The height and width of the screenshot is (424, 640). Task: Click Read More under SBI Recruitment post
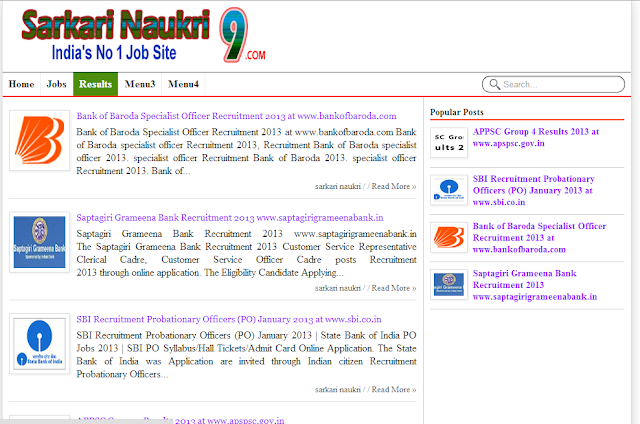click(393, 390)
